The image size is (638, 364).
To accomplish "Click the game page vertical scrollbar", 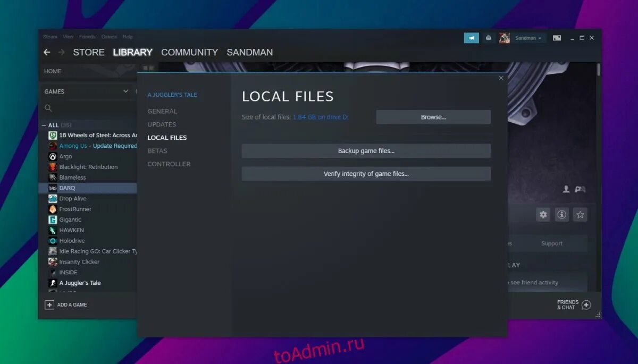I will pos(599,70).
